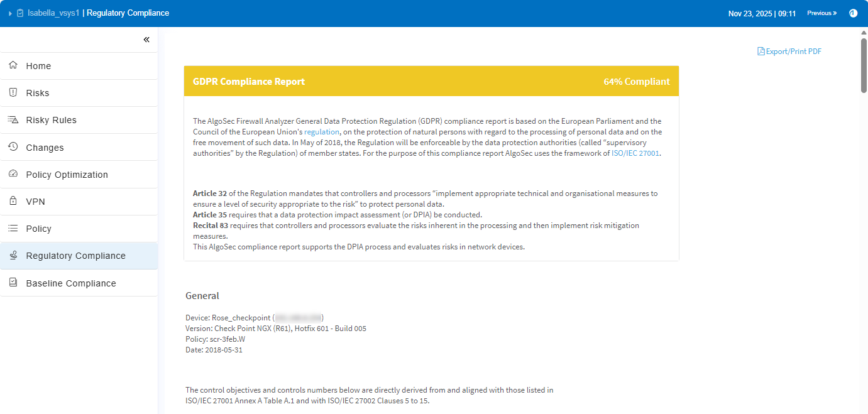Click the clipboard icon beside Isabella_vsys1
The width and height of the screenshot is (868, 414).
point(20,13)
